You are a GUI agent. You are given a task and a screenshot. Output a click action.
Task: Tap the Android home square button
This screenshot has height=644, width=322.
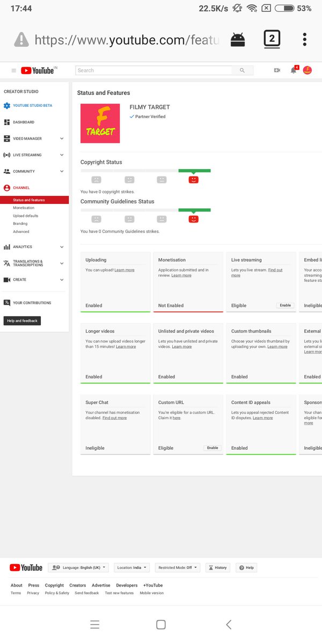click(160, 624)
